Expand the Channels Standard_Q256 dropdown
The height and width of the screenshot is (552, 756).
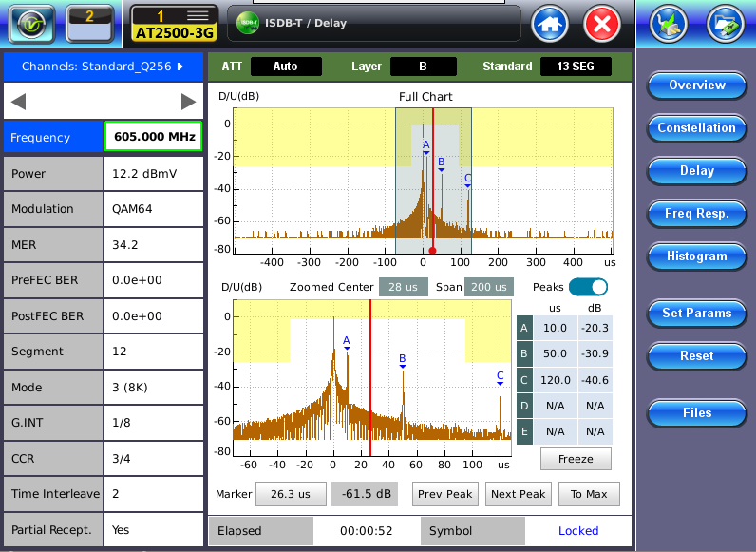(103, 67)
